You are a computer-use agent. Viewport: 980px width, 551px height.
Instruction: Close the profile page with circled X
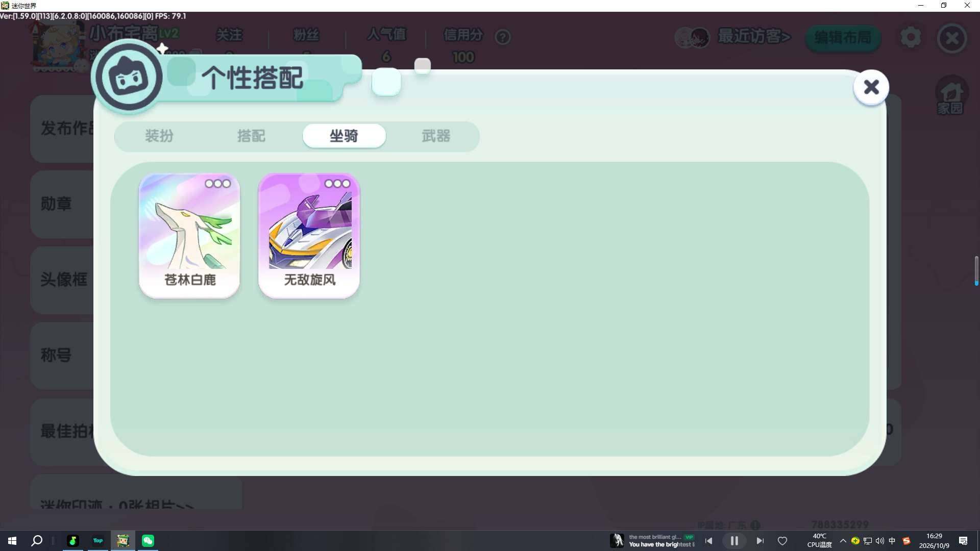point(952,38)
